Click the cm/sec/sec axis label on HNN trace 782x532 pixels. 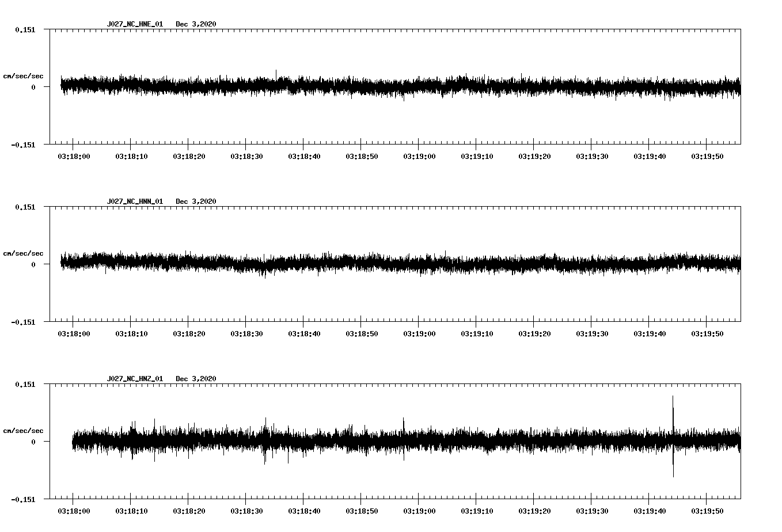tap(24, 253)
